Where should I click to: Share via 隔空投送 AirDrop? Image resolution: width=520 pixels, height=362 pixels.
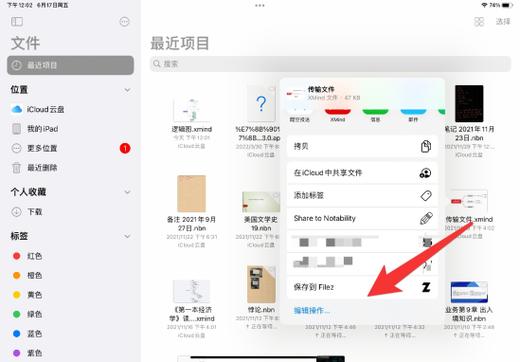click(x=299, y=115)
